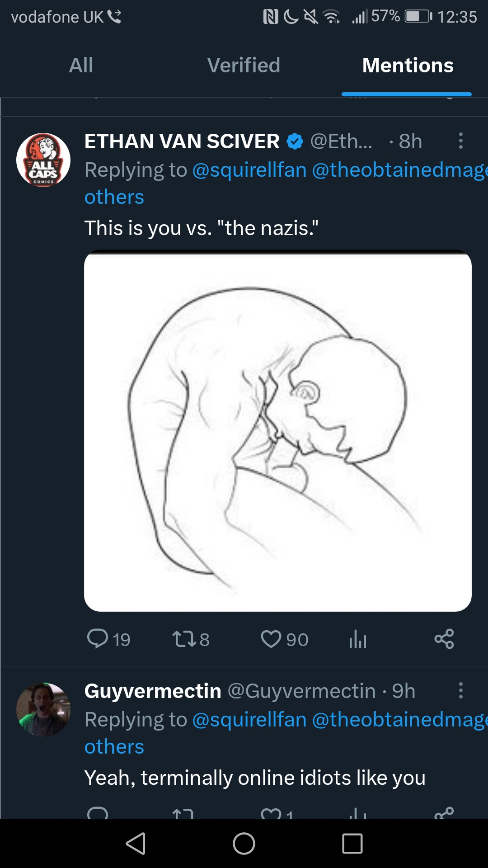Screen dimensions: 488x868
Task: View analytics for Ethan Van Sciver's tweet
Action: pos(357,639)
